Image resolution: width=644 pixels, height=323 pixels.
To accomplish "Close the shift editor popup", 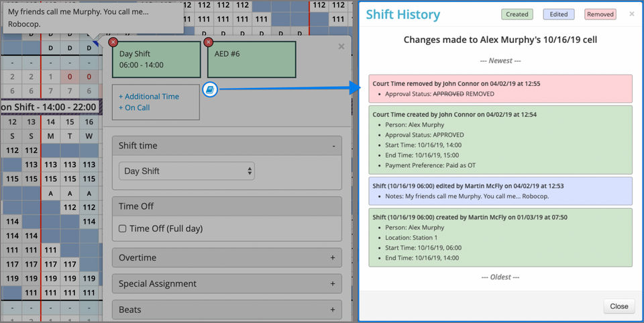I will (341, 46).
